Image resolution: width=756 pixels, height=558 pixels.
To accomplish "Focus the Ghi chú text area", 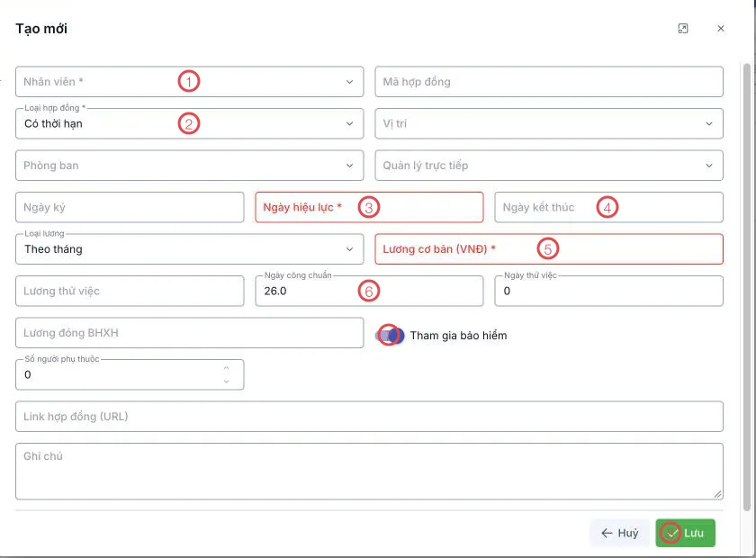I will [369, 472].
